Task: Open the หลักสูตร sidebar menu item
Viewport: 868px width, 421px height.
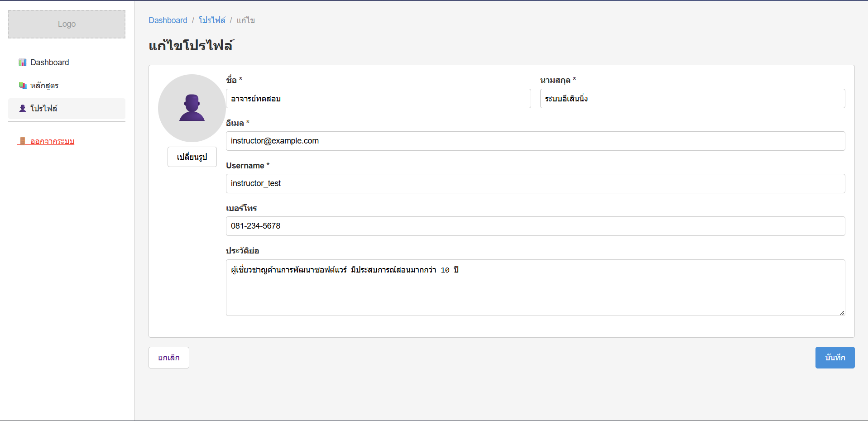Action: (44, 86)
